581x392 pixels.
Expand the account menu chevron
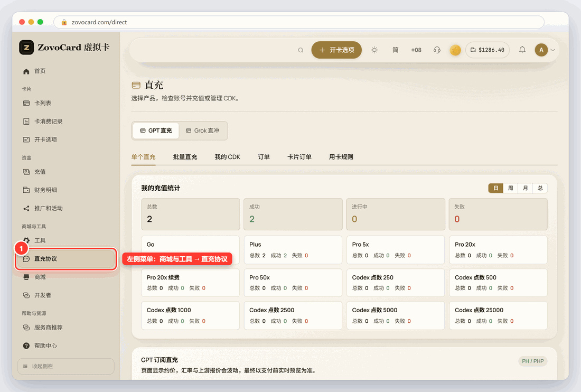click(x=552, y=50)
